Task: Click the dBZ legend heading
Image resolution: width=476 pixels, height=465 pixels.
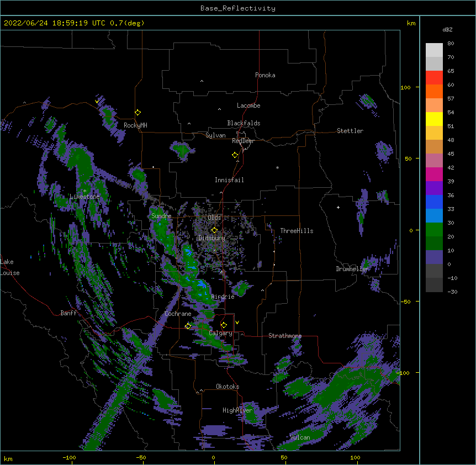Action: (x=447, y=29)
